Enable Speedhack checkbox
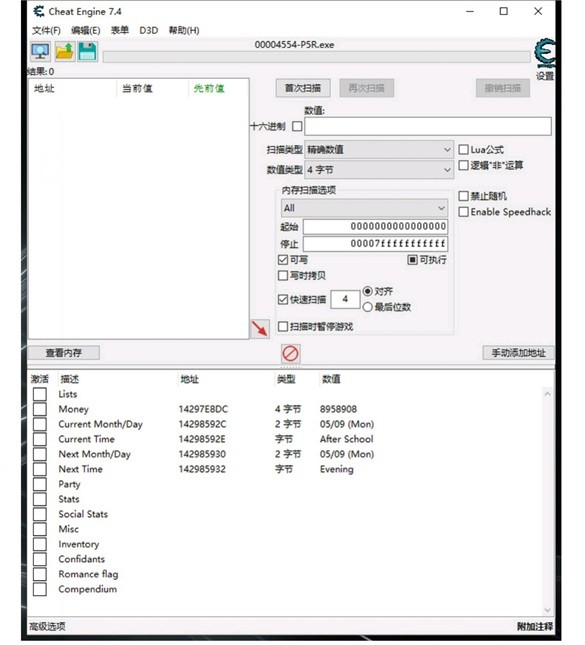This screenshot has height=645, width=585. (x=463, y=212)
